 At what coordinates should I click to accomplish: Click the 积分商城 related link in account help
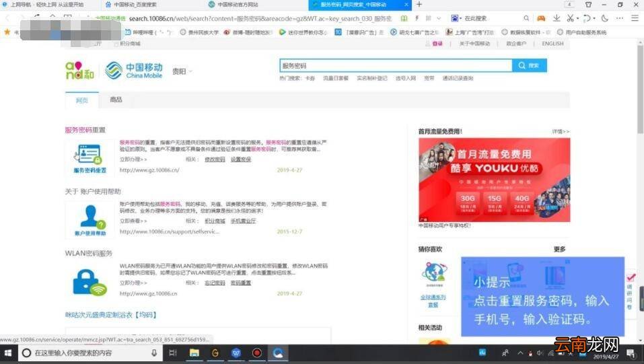tap(215, 221)
